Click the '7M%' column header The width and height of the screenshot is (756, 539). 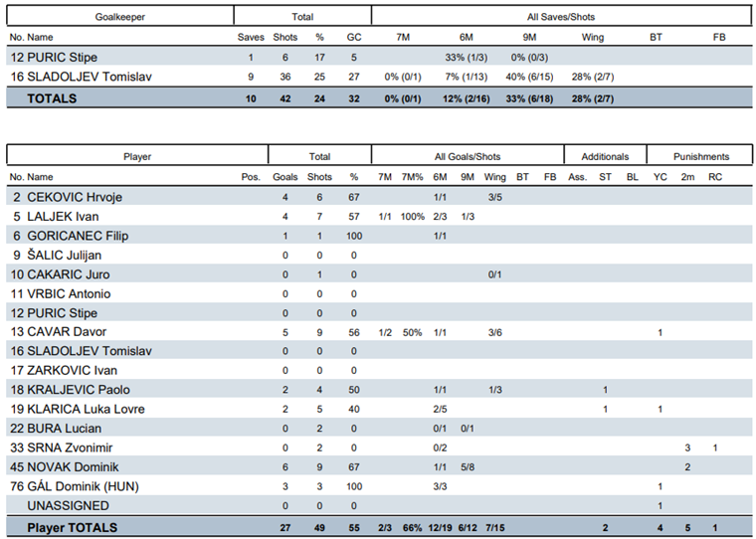click(412, 177)
